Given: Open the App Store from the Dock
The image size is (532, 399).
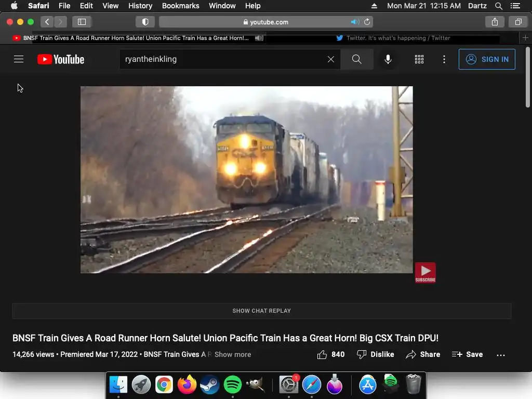Looking at the screenshot, I should tap(368, 384).
